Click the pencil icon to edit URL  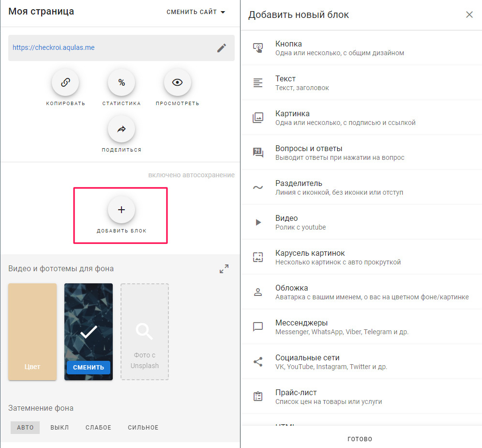coord(221,47)
